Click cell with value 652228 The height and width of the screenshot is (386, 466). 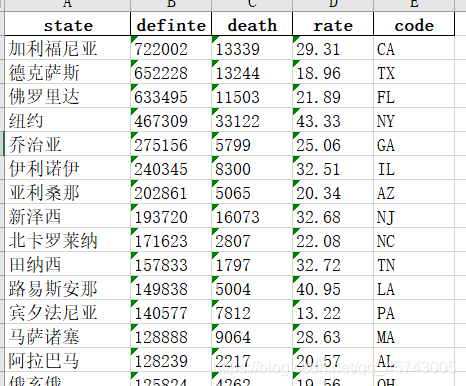[x=171, y=72]
